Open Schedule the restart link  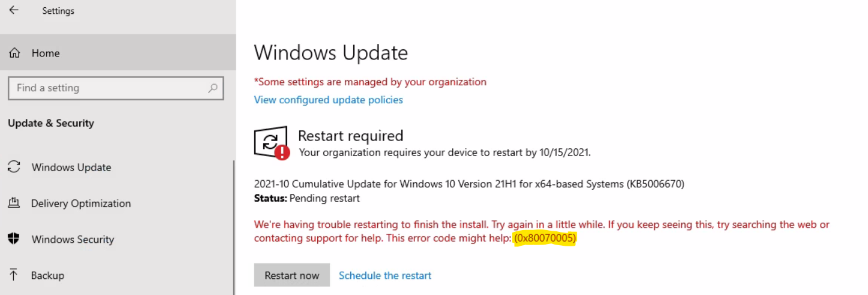385,275
